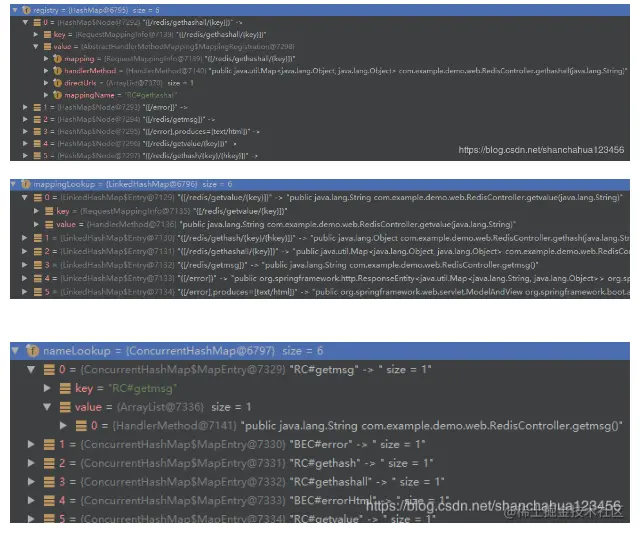Expand LinkedHashMap$Entry@7134 text/html arrow
Viewport: 641px width, 536px height.
[x=25, y=292]
